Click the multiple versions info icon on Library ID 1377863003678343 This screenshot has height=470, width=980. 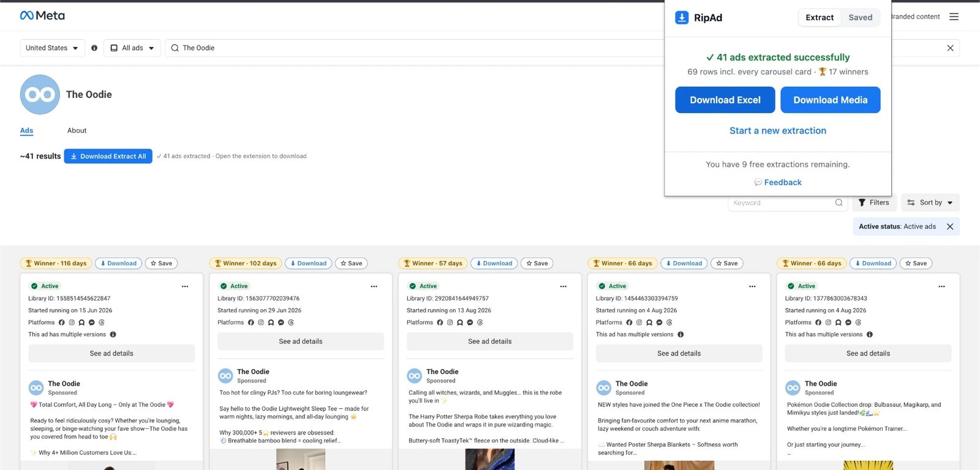(870, 334)
